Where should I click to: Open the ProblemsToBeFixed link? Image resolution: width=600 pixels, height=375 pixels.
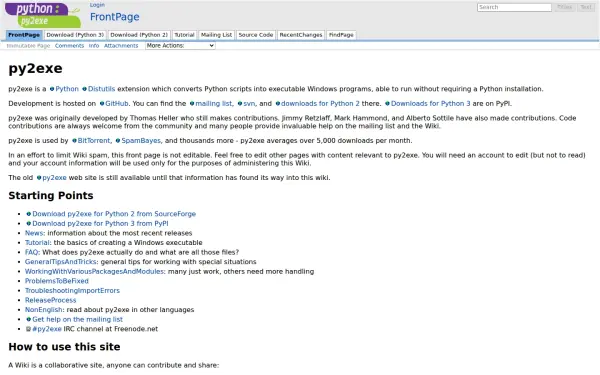(x=57, y=281)
